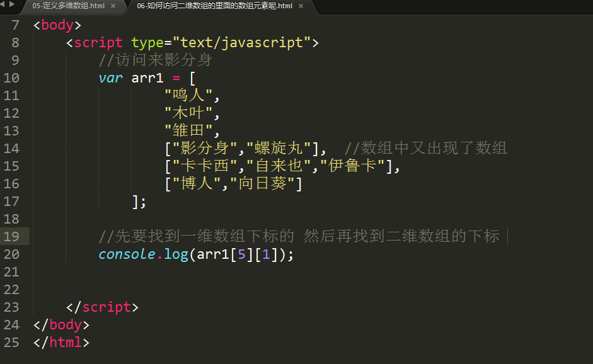Click the comment on line 19
Viewport: 593px width, 364px height.
299,236
